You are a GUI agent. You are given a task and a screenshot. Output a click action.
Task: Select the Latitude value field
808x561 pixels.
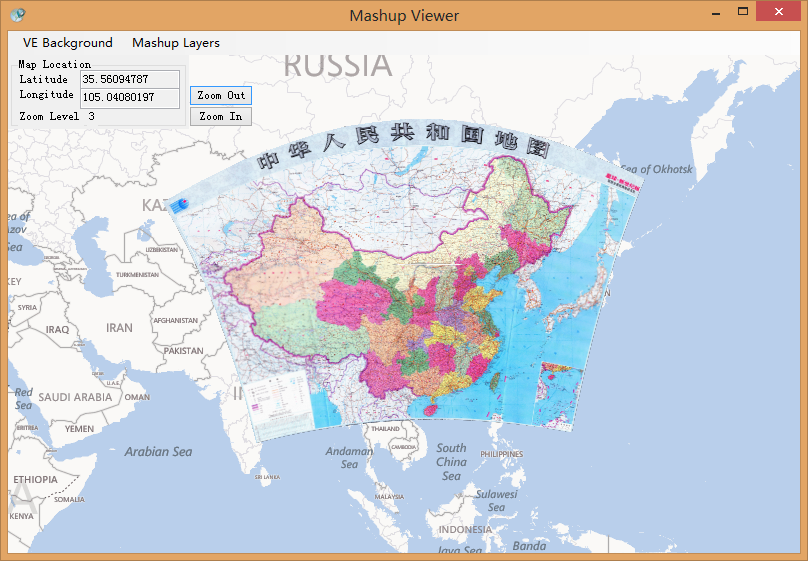coord(130,79)
